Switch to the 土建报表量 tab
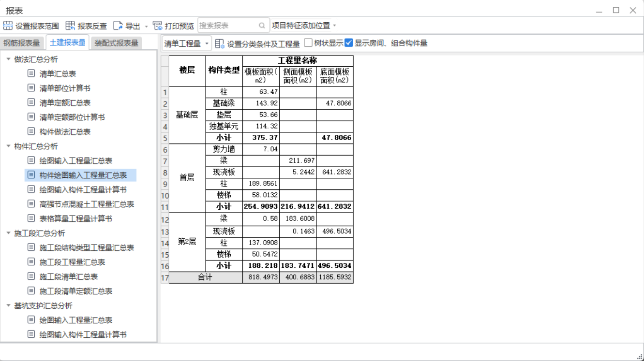The width and height of the screenshot is (644, 361). pyautogui.click(x=68, y=43)
